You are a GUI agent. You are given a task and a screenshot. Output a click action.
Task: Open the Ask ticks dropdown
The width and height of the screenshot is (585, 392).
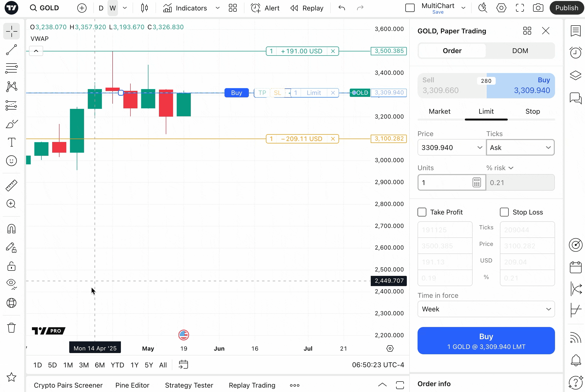(520, 148)
